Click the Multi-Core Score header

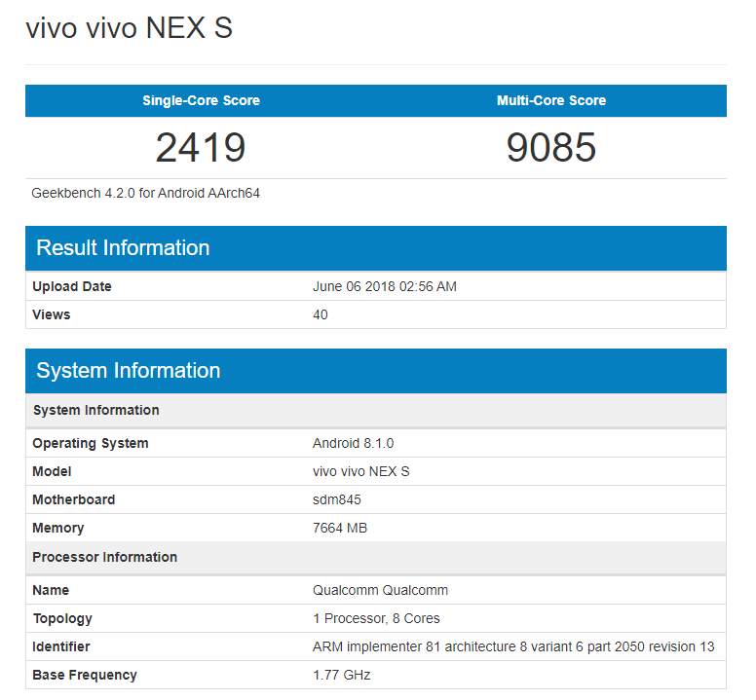pyautogui.click(x=550, y=101)
